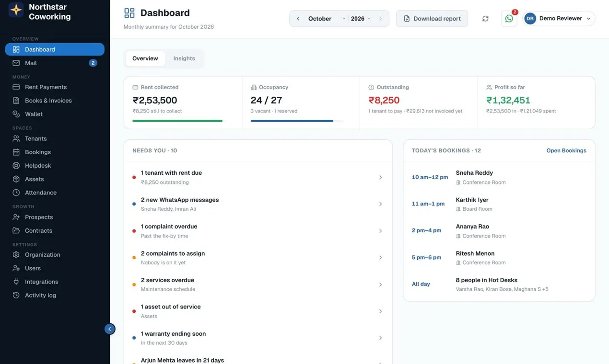Click the Integrations plug icon
609x364 pixels.
(x=16, y=282)
